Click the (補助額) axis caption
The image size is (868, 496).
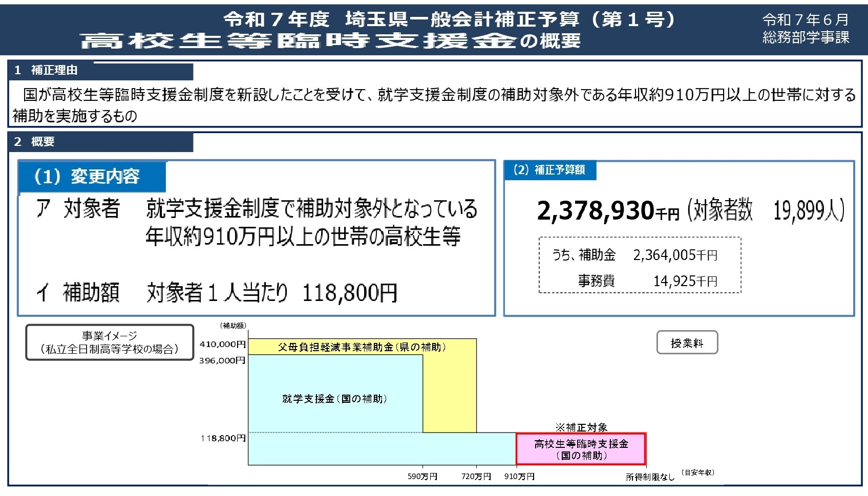coord(233,326)
